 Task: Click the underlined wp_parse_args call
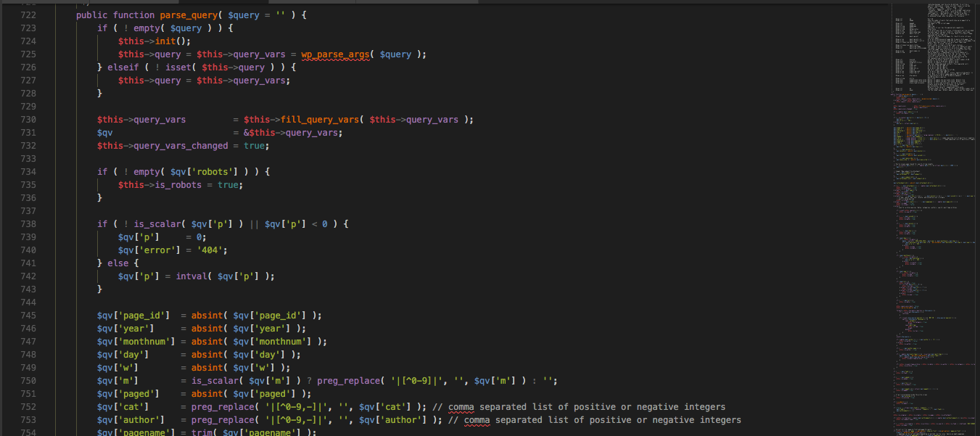[336, 54]
